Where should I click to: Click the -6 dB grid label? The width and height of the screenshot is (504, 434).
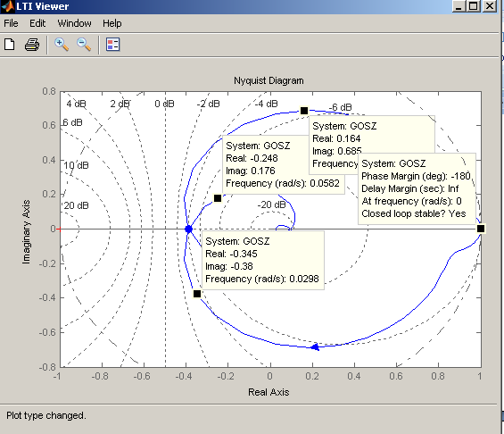pos(340,107)
